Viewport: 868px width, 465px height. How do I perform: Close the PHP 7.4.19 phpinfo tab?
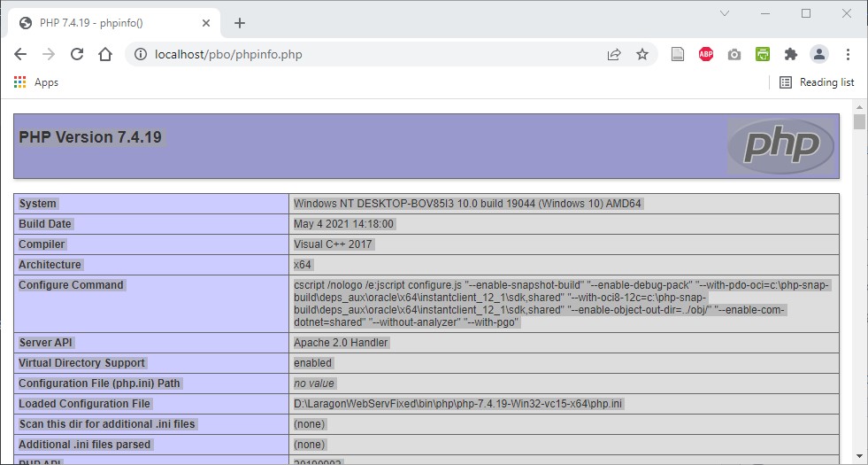206,23
